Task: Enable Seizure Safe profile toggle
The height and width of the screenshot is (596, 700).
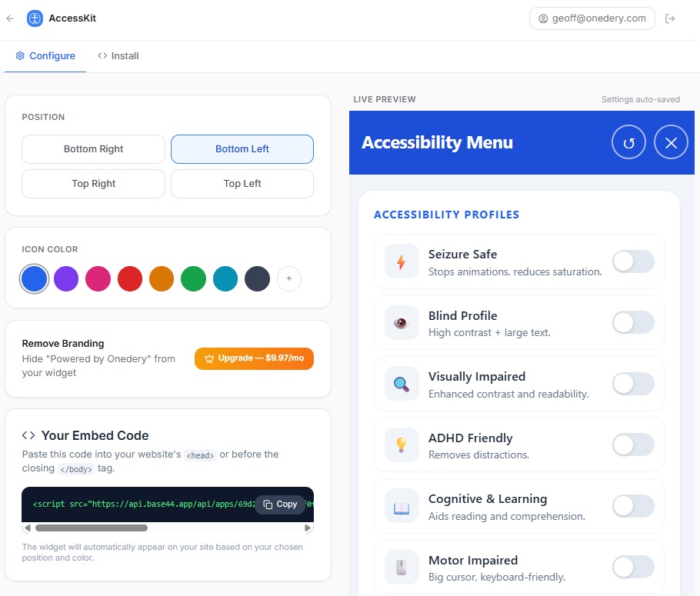Action: point(634,261)
